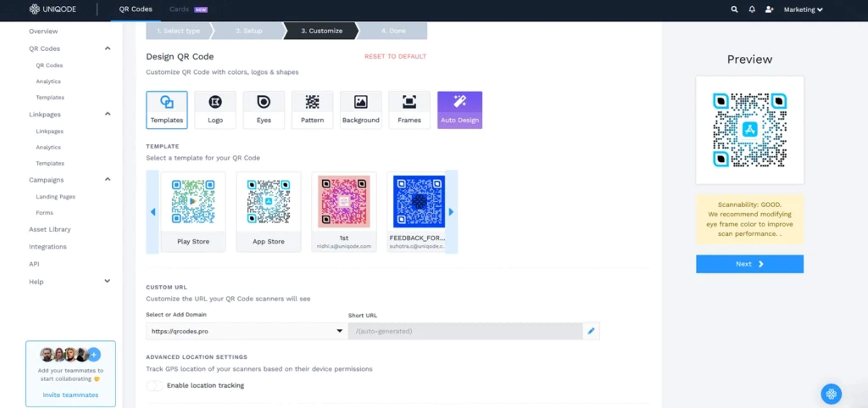Click the Next button

[x=749, y=264]
